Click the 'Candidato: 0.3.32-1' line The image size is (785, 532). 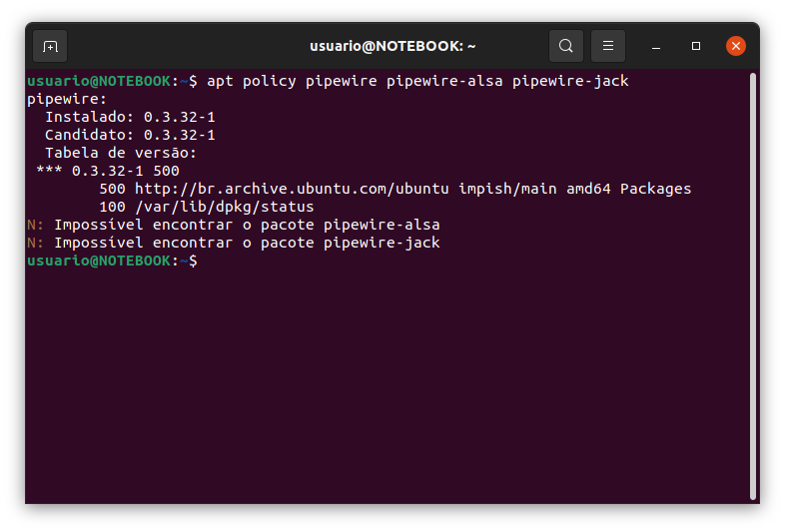click(130, 135)
